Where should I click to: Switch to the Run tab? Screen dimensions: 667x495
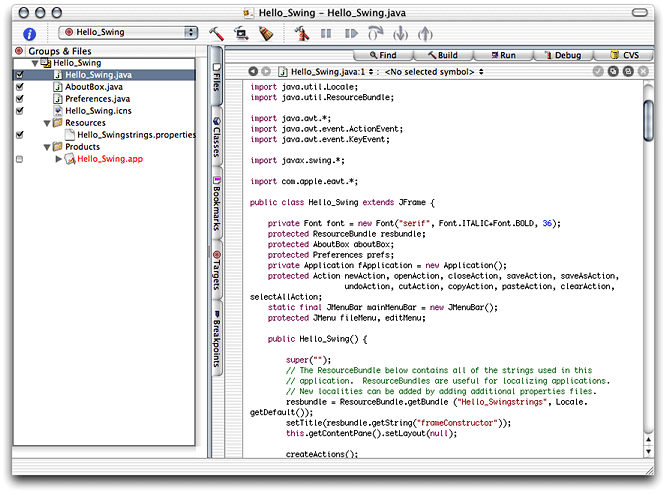coord(503,55)
